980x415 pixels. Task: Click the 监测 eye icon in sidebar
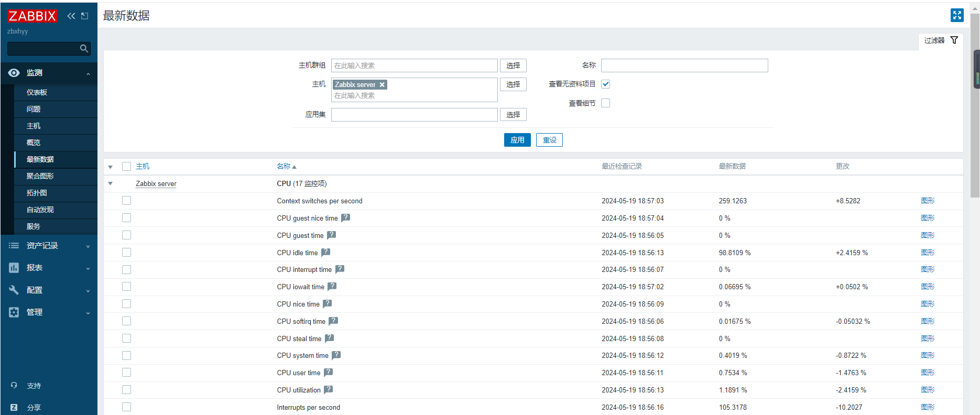click(14, 73)
